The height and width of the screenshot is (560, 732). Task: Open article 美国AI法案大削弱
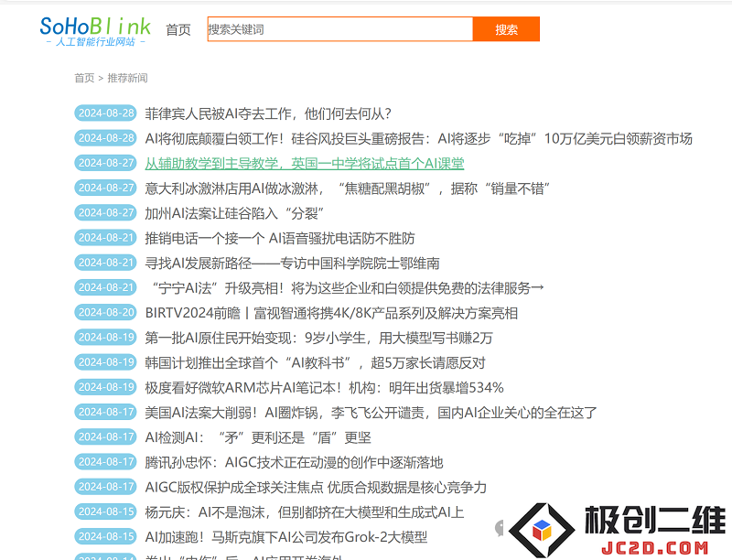point(371,413)
